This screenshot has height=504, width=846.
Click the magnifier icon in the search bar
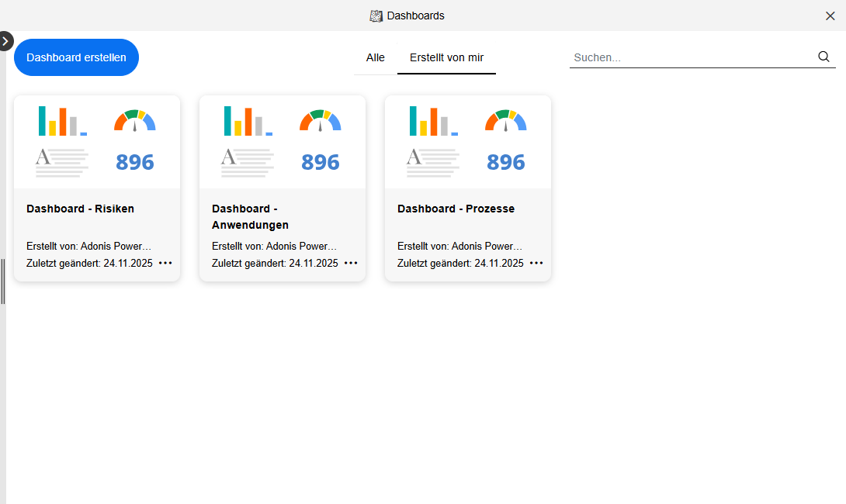click(x=823, y=57)
